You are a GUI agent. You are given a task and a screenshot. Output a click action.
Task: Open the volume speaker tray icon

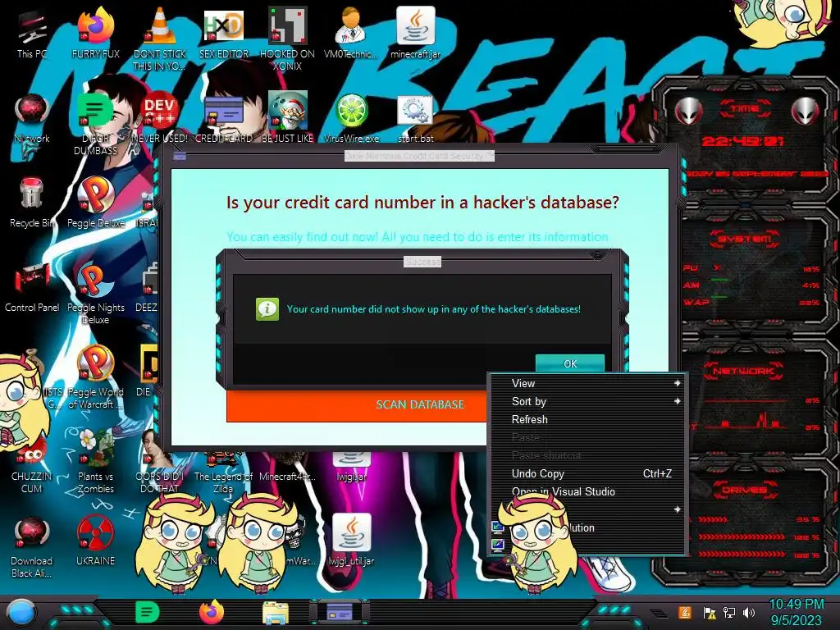pyautogui.click(x=749, y=612)
